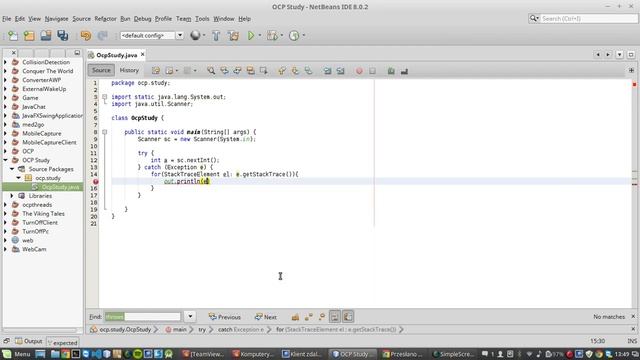Toggle Wrap Around in Find bar
This screenshot has width=640, height=360.
(x=348, y=317)
